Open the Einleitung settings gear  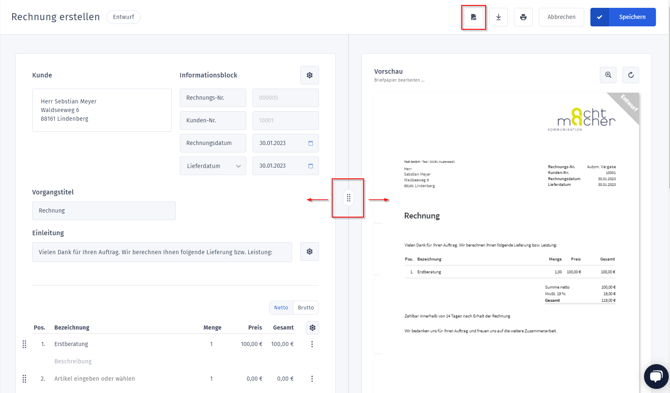coord(309,252)
